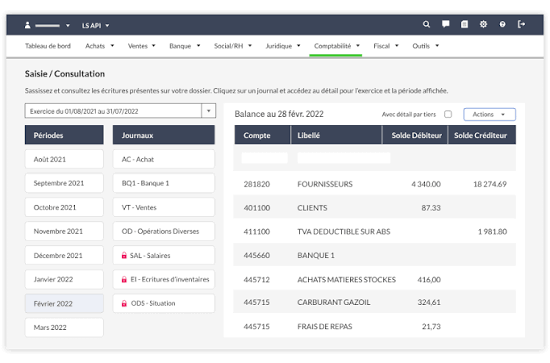Click the lock icon on EI - Ecritures d'inventaires
This screenshot has width=550, height=363.
click(x=124, y=280)
